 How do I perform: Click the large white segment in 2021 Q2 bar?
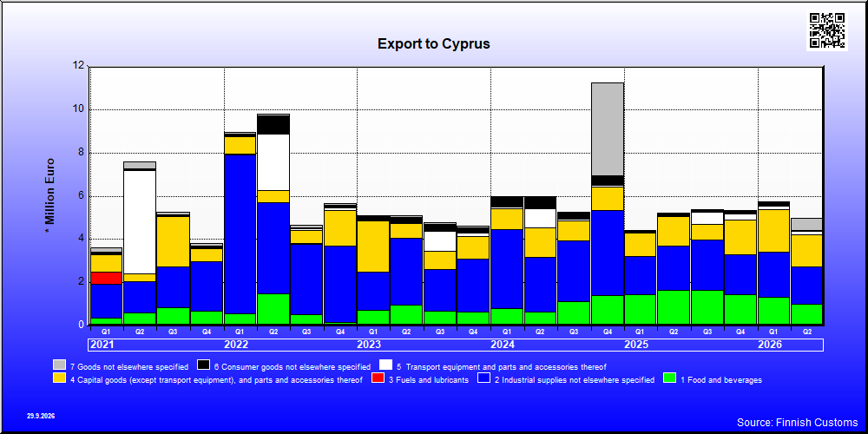140,222
